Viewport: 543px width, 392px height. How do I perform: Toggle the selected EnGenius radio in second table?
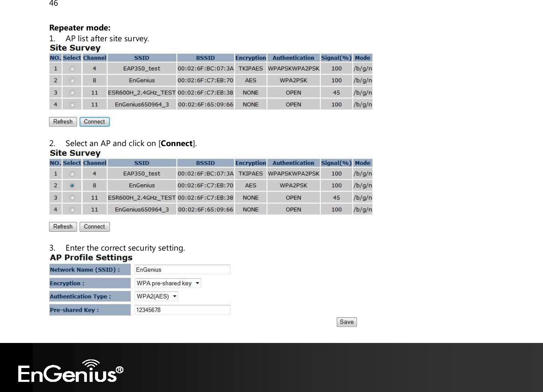point(72,186)
